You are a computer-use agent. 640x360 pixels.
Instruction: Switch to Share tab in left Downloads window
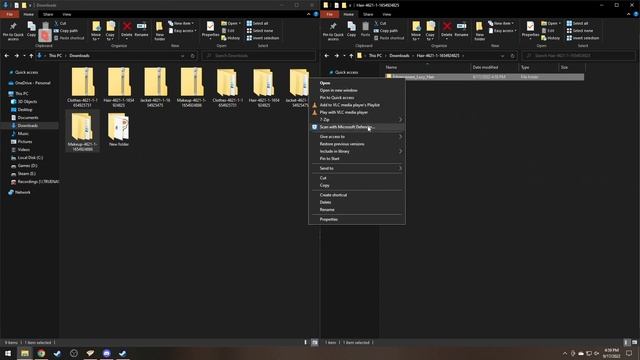point(48,14)
